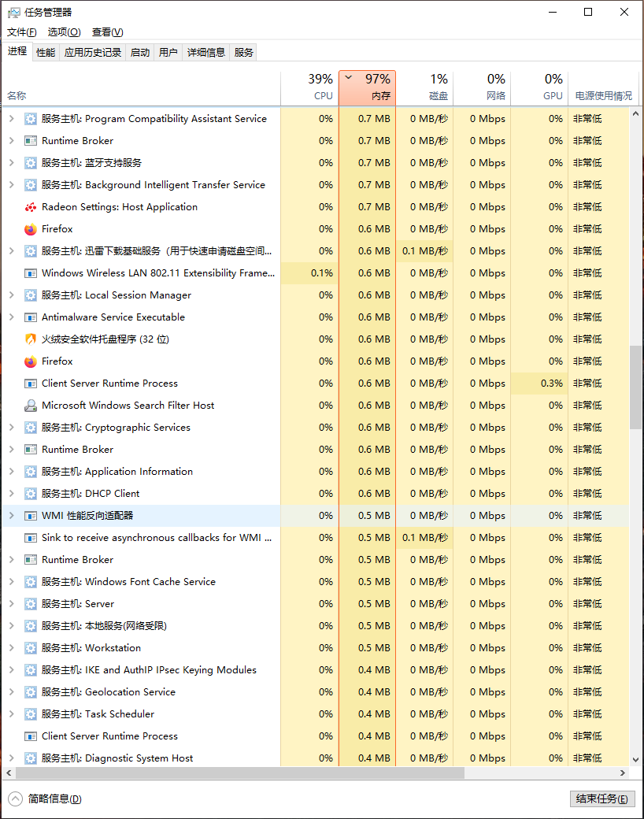The image size is (644, 819).
Task: Click the vertical scrollbar thumb
Action: 636,386
